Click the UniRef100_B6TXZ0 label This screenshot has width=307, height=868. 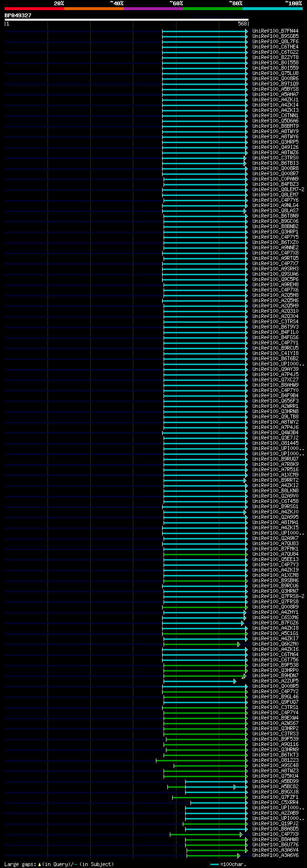[x=275, y=243]
